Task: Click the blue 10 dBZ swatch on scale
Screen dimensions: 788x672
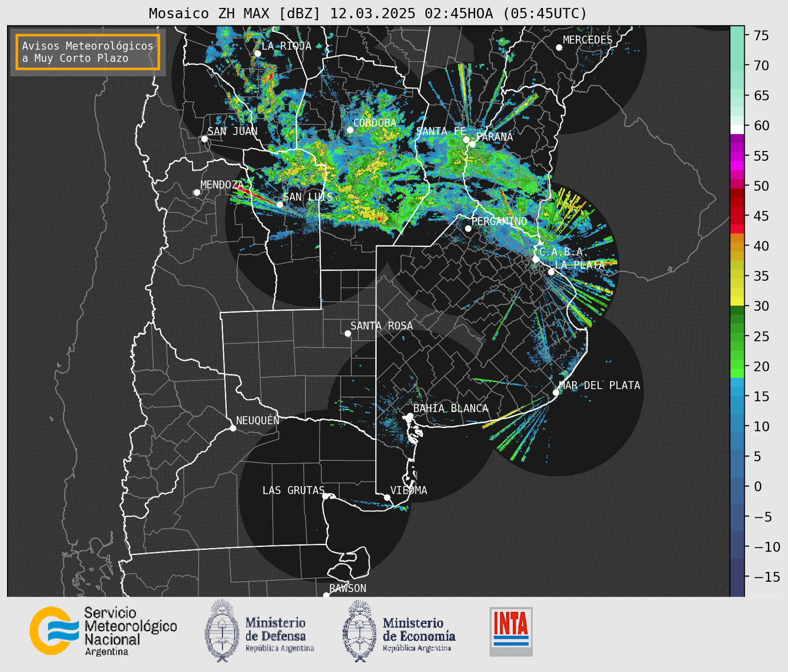Action: (737, 426)
